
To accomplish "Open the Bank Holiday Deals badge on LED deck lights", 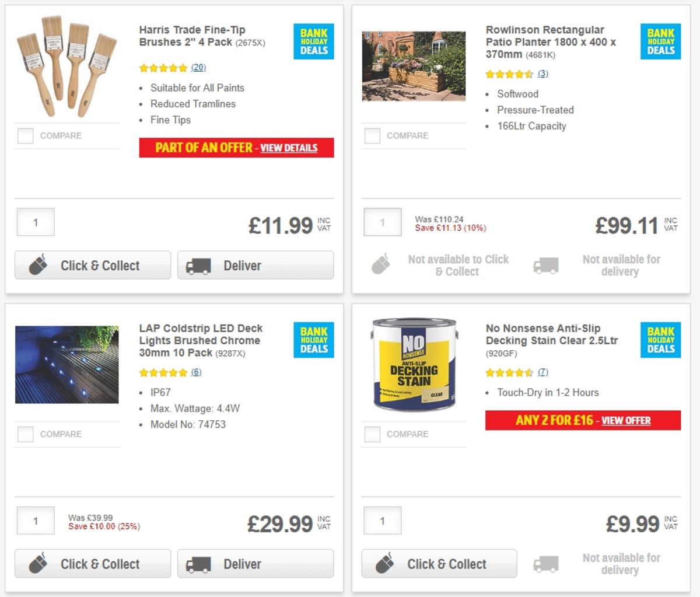I will [313, 340].
